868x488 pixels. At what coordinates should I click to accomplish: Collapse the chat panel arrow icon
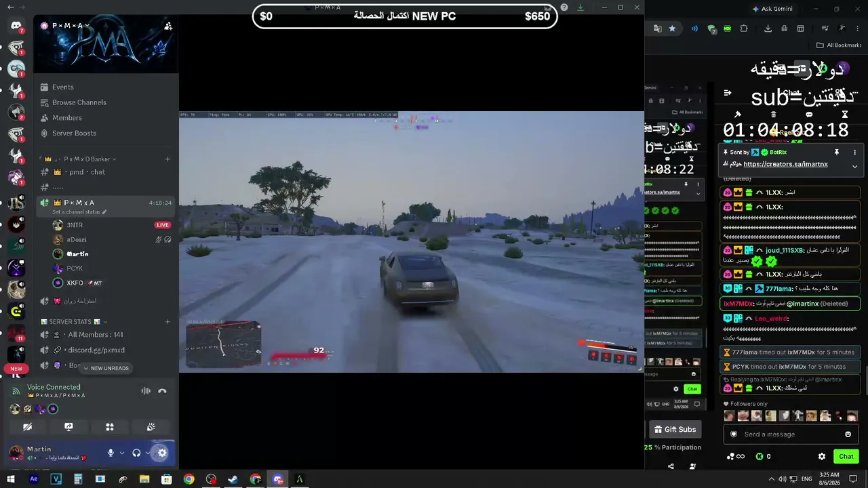click(728, 93)
